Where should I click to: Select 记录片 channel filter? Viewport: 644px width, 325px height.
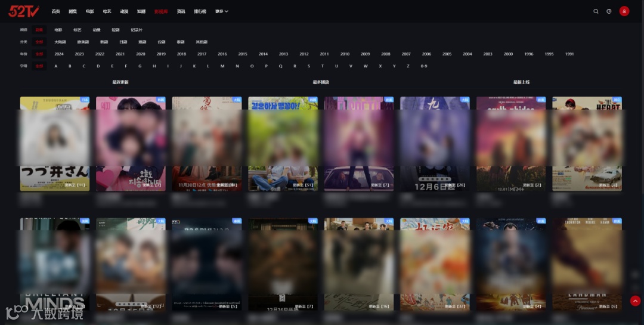(137, 30)
